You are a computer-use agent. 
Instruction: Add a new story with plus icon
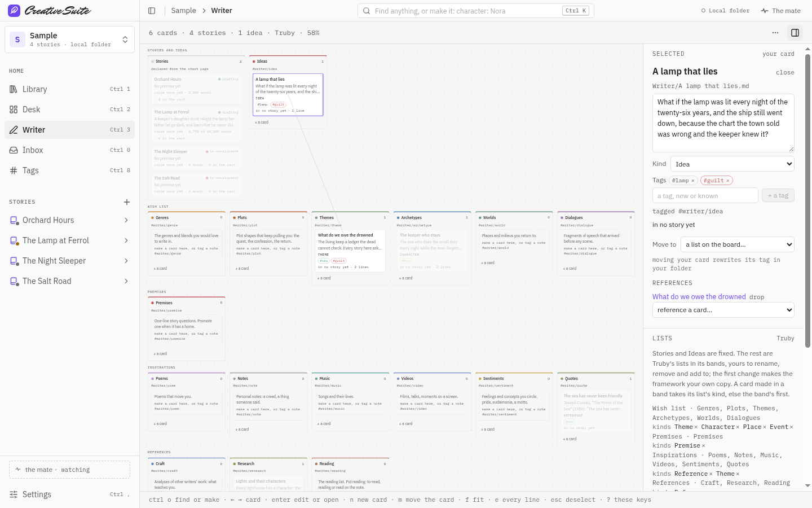click(127, 202)
